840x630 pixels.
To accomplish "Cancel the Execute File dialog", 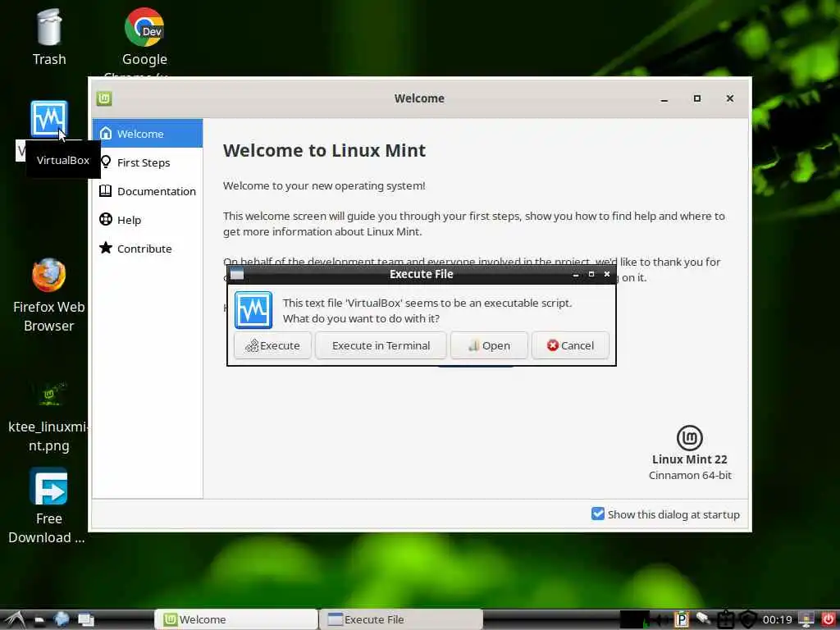I will pos(571,345).
